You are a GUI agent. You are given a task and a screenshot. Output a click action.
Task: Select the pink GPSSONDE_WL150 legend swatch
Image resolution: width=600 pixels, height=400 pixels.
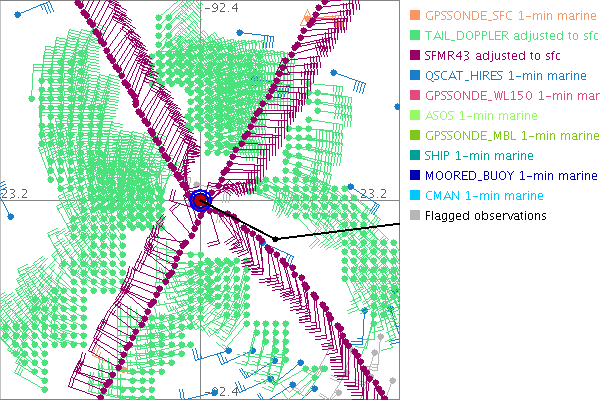pyautogui.click(x=412, y=95)
